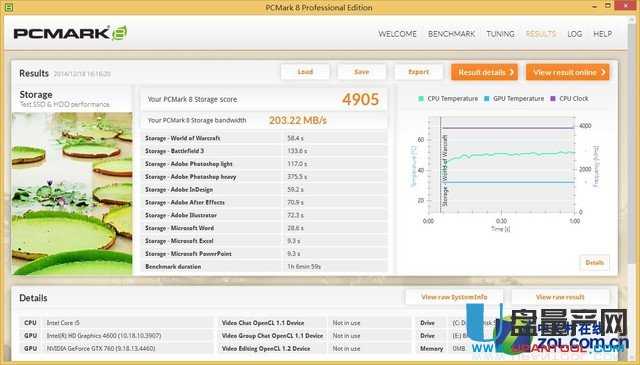Click the Details section heading
640x365 pixels.
(33, 298)
